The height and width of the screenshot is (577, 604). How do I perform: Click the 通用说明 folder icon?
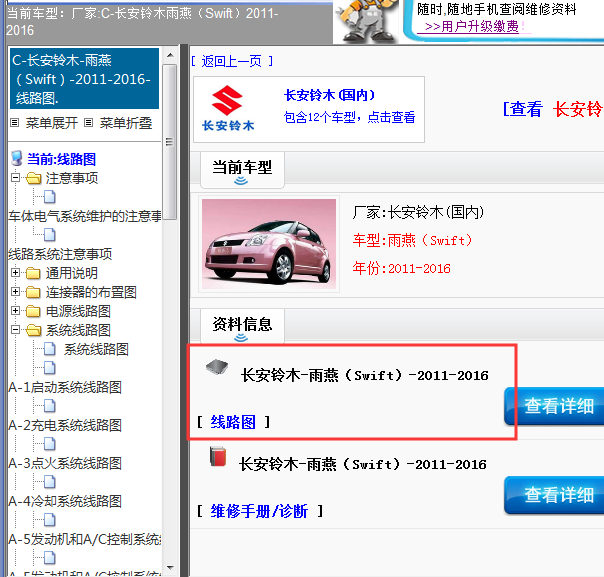(34, 273)
